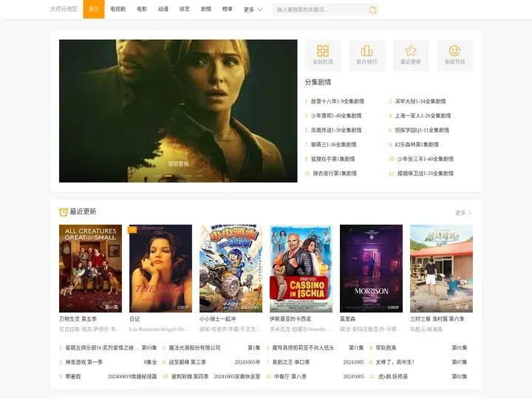Select the 首页 navigation tab
532x399 pixels.
94,9
